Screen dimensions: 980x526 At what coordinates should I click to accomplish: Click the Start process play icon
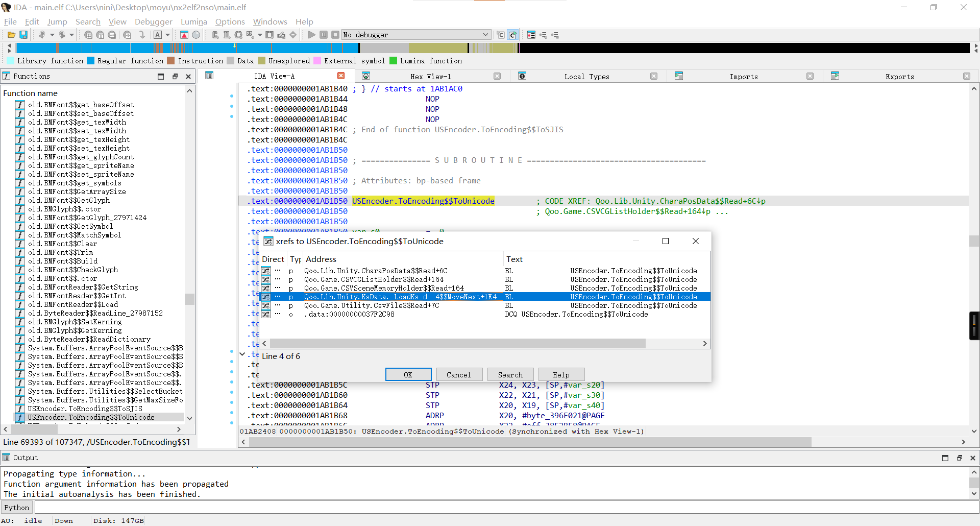point(311,35)
